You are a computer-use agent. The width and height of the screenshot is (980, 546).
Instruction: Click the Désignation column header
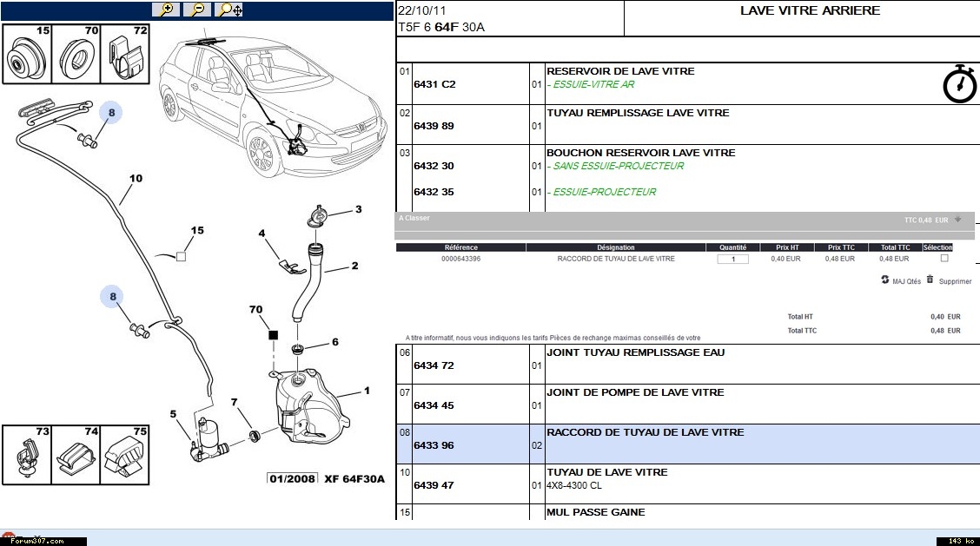tap(615, 247)
